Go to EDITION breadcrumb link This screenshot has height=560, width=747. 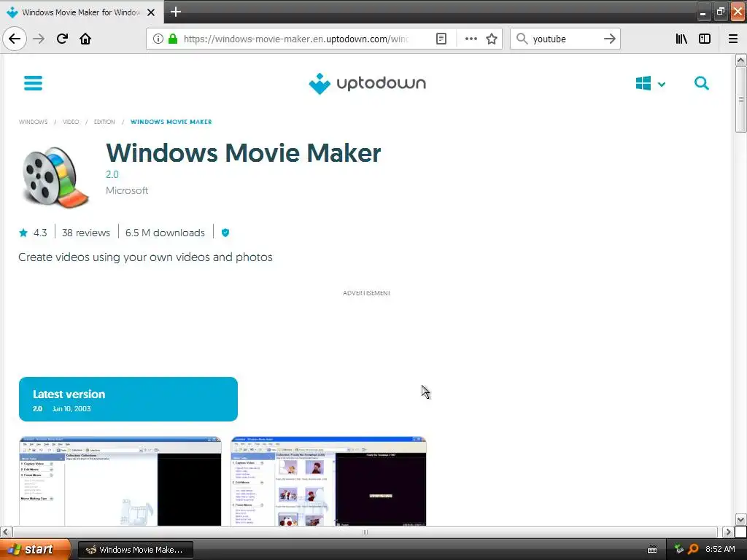coord(104,122)
